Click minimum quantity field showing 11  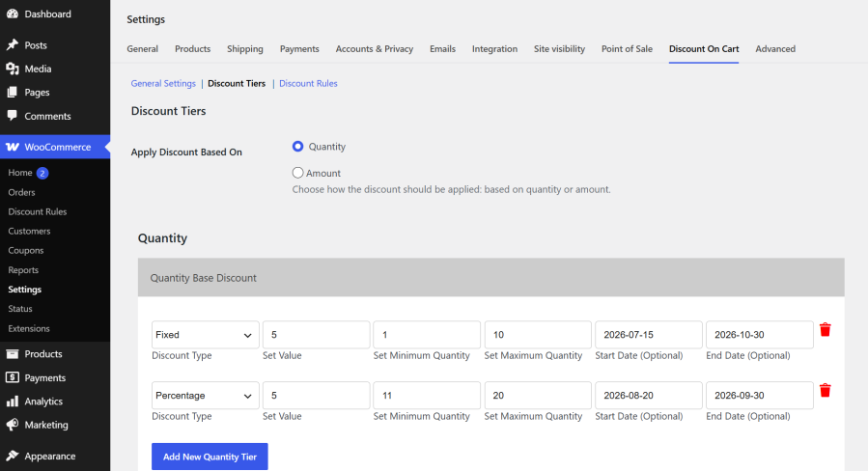(427, 395)
